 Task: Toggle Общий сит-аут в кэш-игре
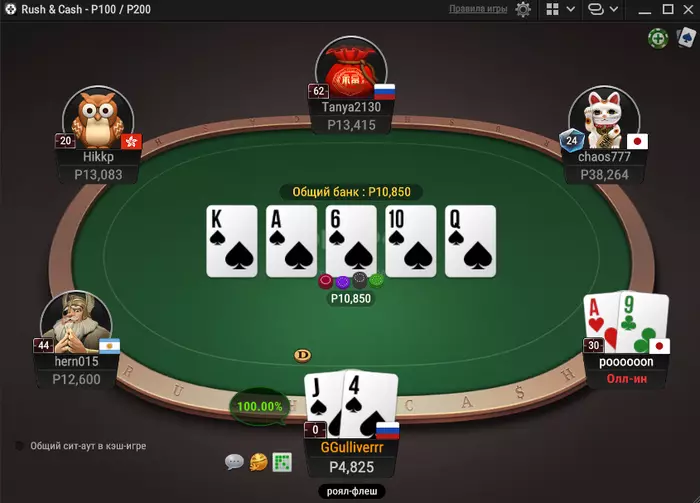[20, 446]
